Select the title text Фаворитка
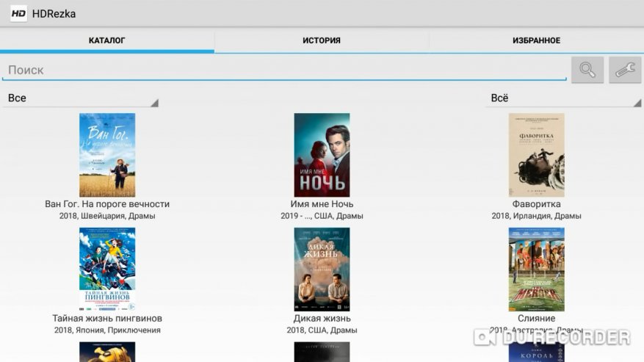The image size is (644, 362). coord(536,204)
